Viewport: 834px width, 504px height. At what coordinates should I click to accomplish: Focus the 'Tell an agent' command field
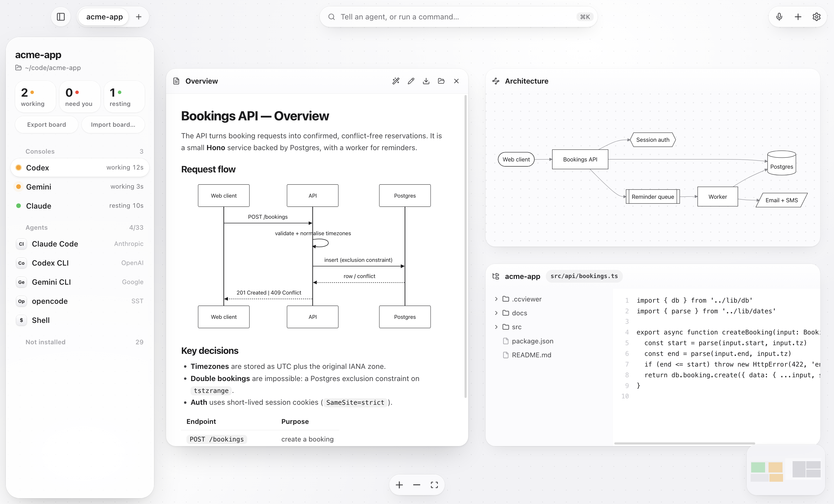[x=458, y=17]
